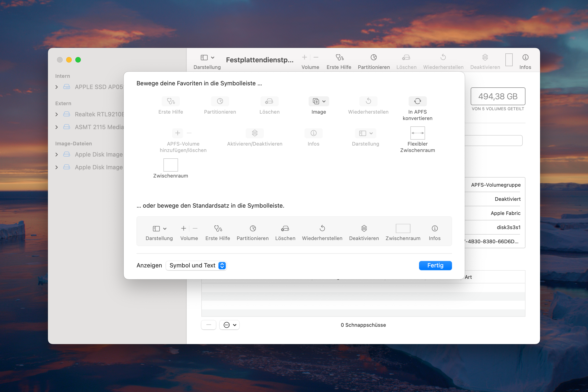Click the Festplattendienstp... window title
Image resolution: width=588 pixels, height=392 pixels.
coord(260,60)
